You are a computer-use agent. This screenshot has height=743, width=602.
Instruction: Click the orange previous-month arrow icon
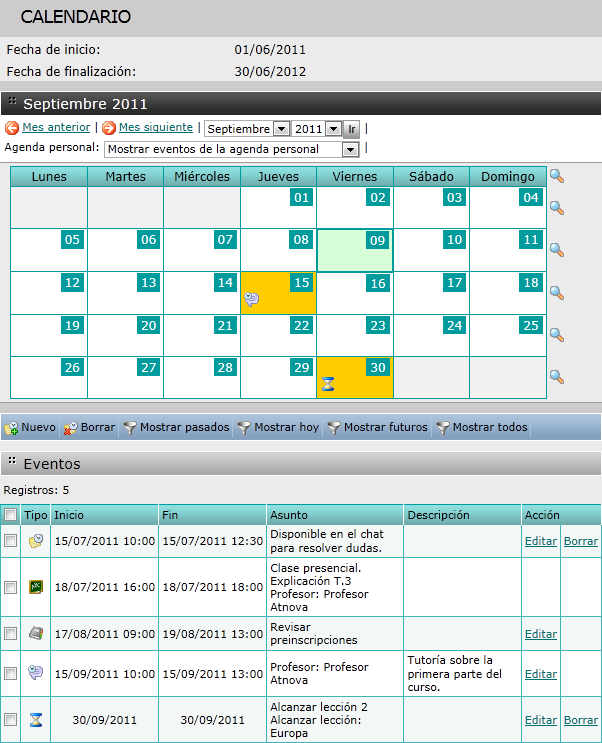coord(12,128)
